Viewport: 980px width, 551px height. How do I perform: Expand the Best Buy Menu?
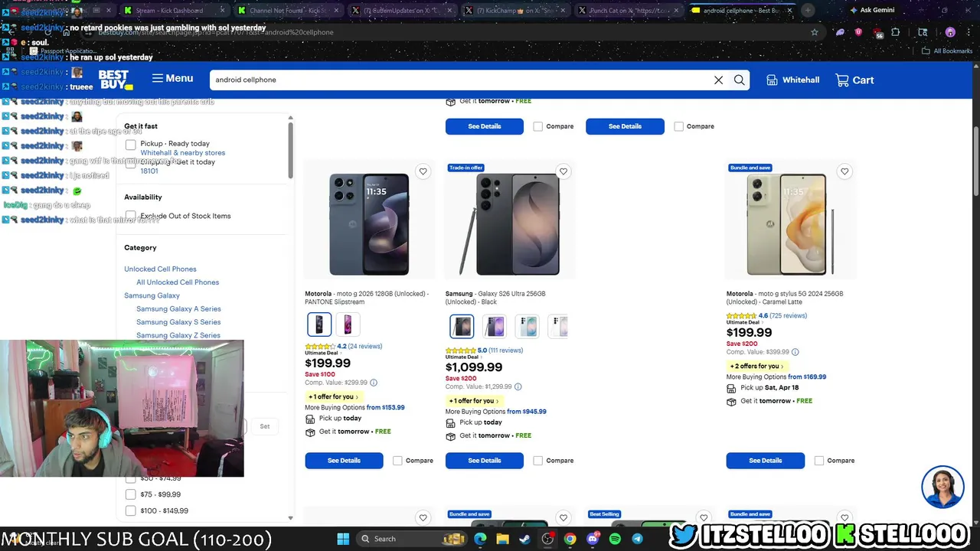tap(172, 78)
